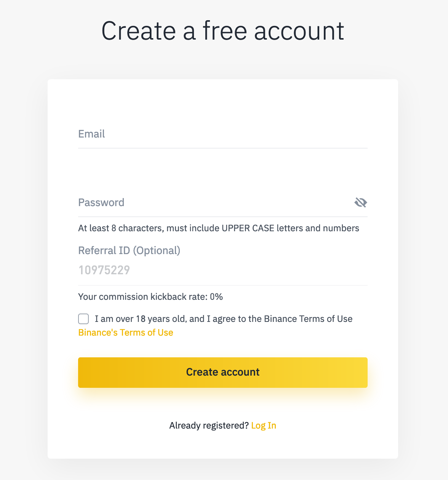Click the 'Already registered?' text
This screenshot has height=480, width=448.
click(x=209, y=426)
